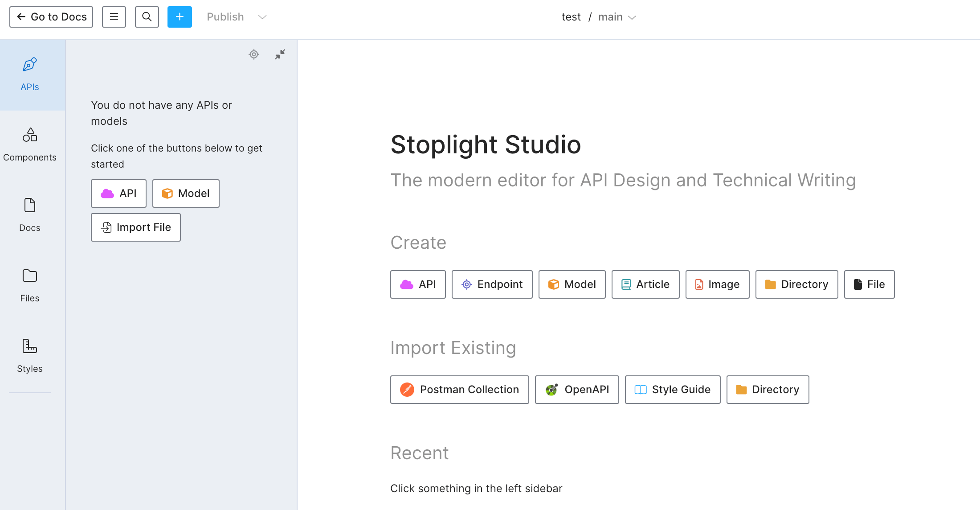Click the blue plus create button

coord(180,17)
